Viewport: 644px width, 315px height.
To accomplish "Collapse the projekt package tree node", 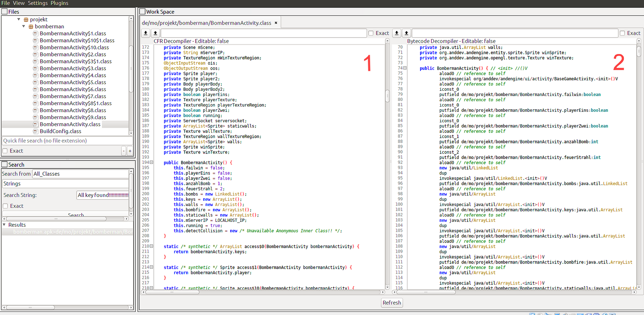I will click(x=19, y=20).
